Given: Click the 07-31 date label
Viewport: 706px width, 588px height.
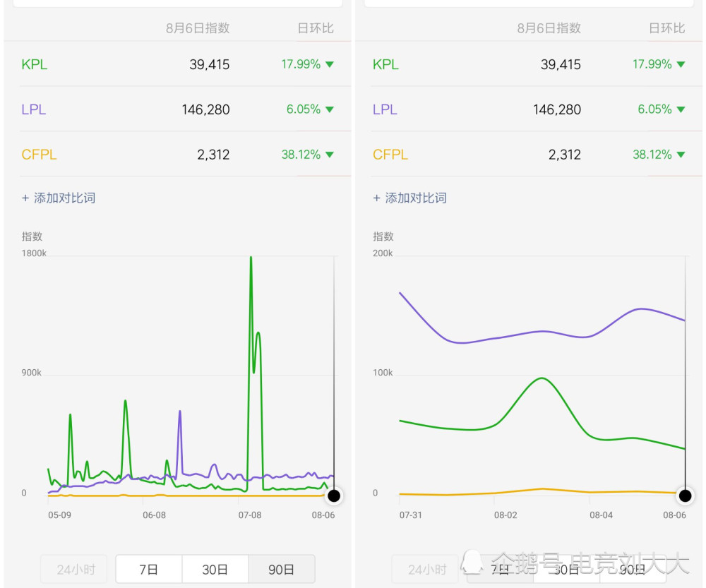Looking at the screenshot, I should coord(411,515).
